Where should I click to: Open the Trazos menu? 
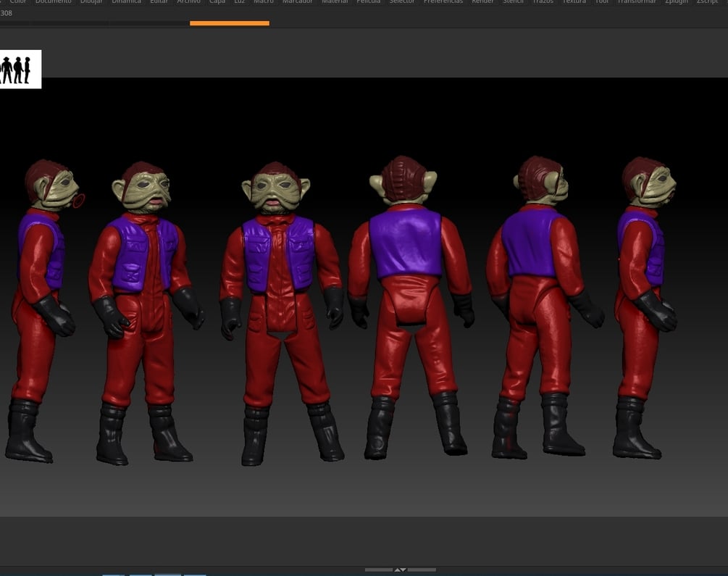[543, 2]
